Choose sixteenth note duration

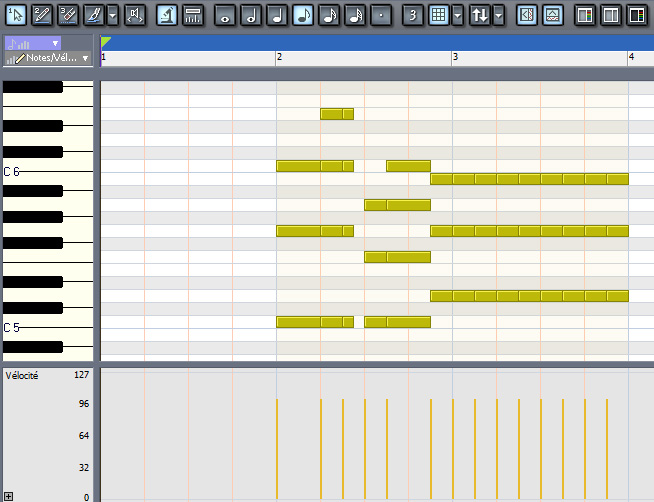pos(329,15)
